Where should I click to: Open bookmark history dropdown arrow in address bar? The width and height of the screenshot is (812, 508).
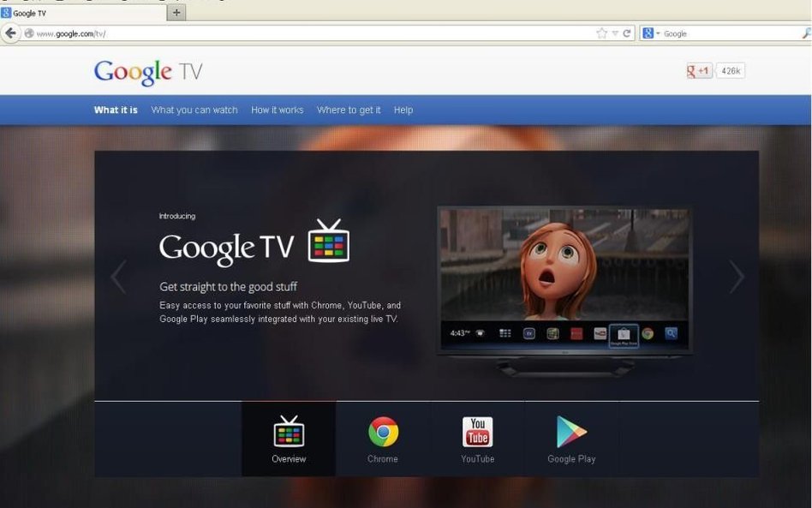coord(615,33)
